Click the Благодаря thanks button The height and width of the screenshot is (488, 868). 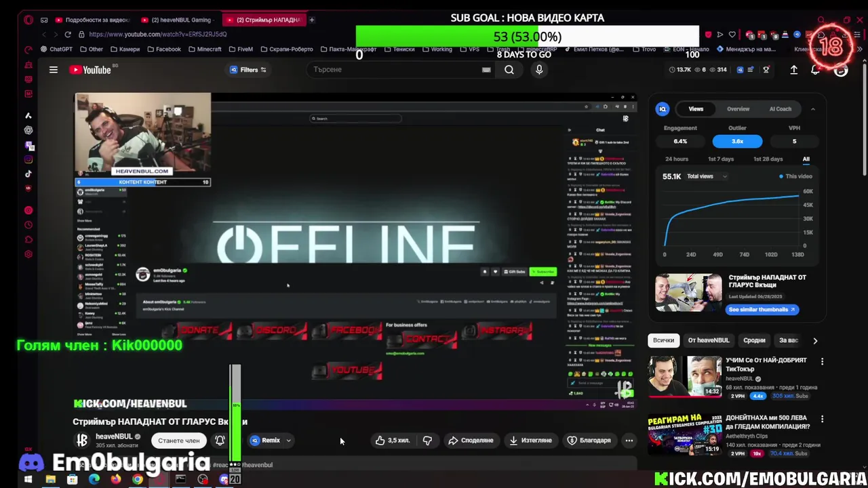pyautogui.click(x=589, y=441)
